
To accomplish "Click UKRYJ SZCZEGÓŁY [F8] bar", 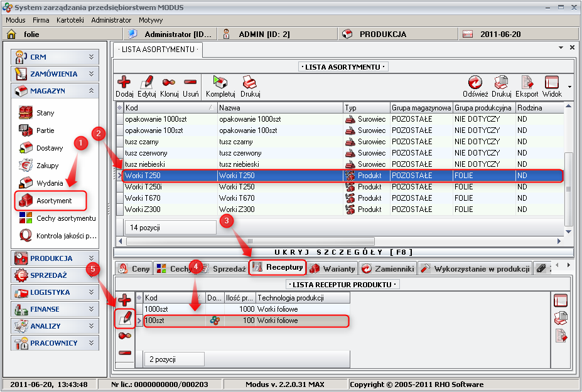I will click(343, 252).
